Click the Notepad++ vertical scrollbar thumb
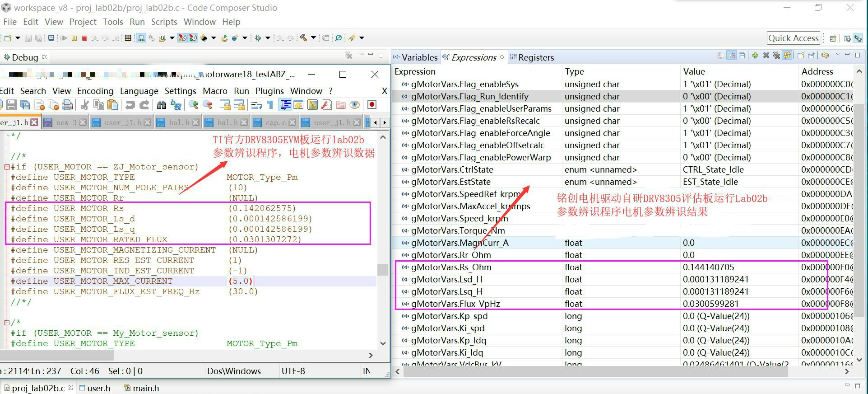868x394 pixels. pyautogui.click(x=383, y=269)
